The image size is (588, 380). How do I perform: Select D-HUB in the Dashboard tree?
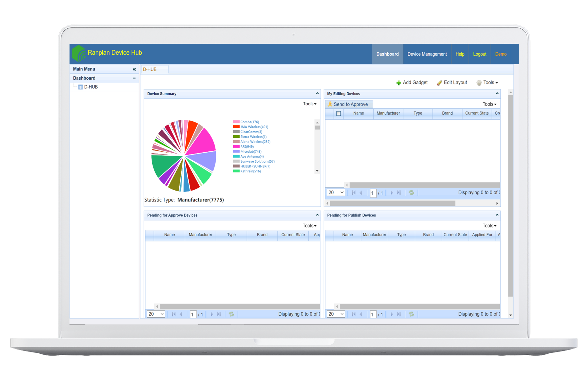coord(91,87)
